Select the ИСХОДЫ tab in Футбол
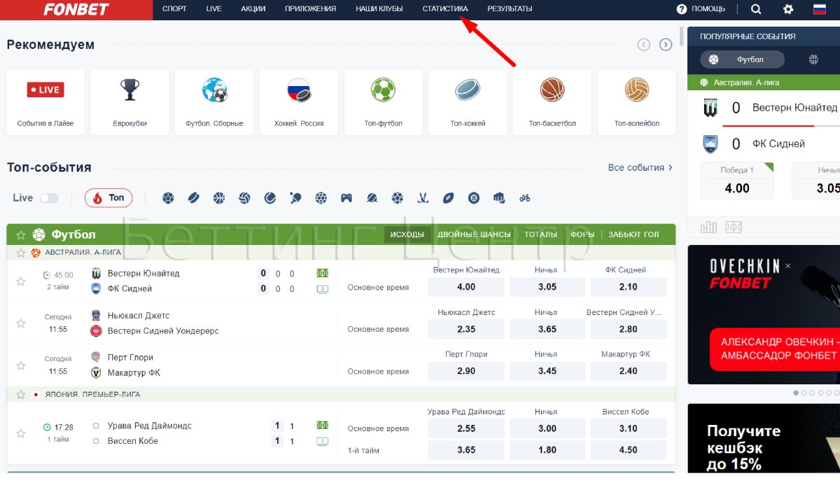 point(407,234)
